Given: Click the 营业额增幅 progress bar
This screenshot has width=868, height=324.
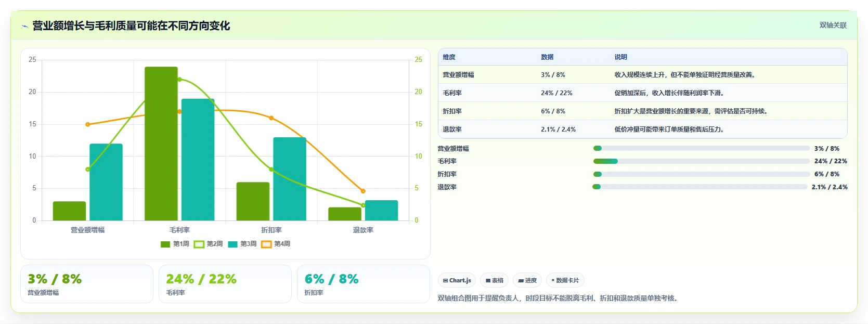Looking at the screenshot, I should coord(702,148).
